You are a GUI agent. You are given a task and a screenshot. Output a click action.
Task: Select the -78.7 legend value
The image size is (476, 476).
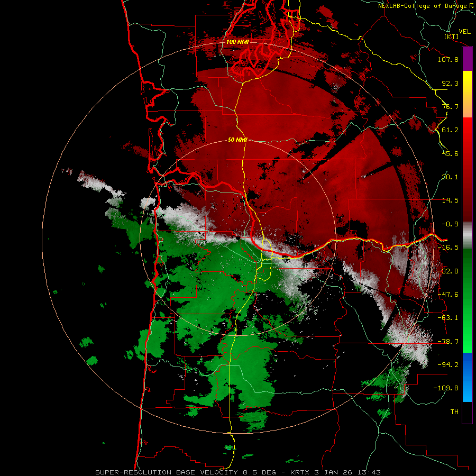pyautogui.click(x=448, y=342)
